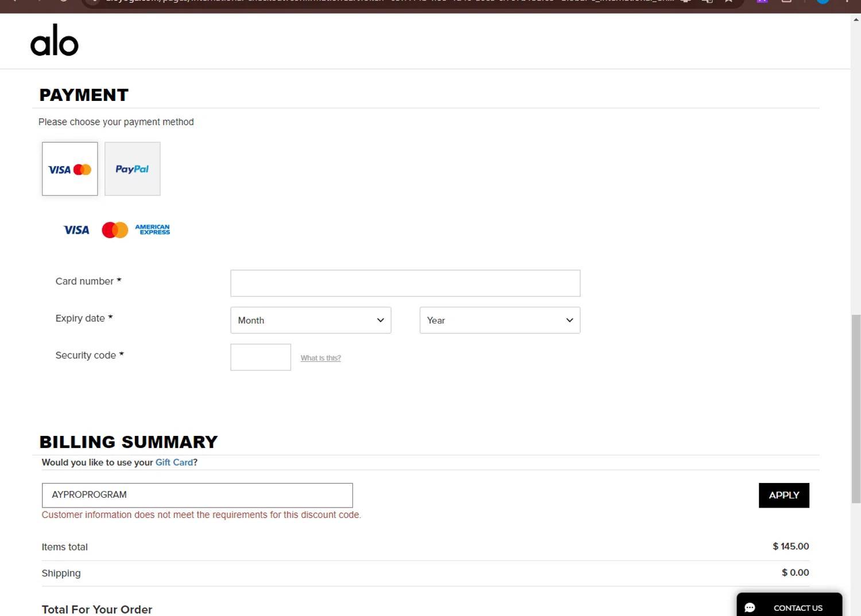Click the large Mastercard logo beside Amex

(115, 230)
